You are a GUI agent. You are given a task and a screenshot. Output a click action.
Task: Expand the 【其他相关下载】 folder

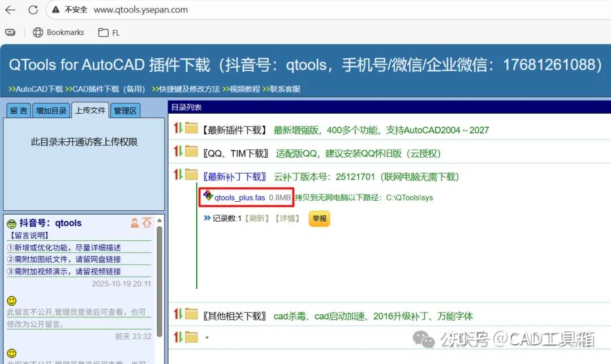click(191, 314)
